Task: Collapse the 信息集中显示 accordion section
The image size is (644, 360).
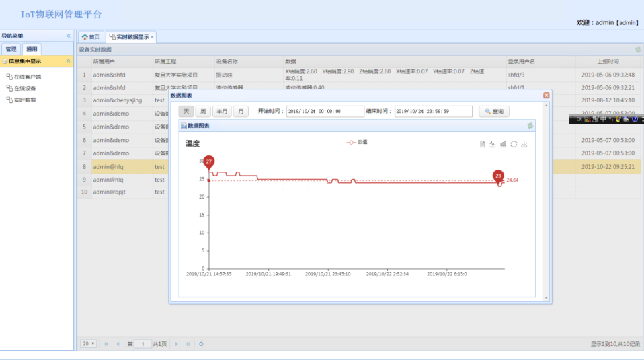Action: 68,61
